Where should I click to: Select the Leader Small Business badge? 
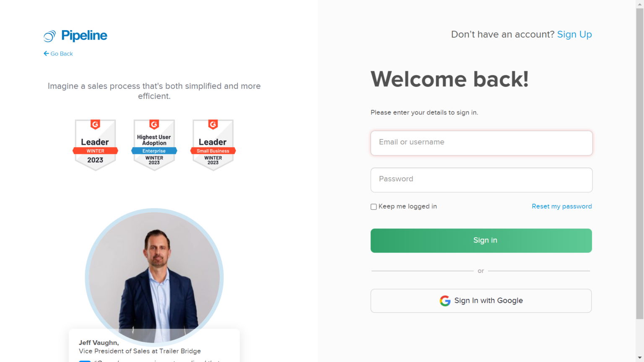pos(213,145)
